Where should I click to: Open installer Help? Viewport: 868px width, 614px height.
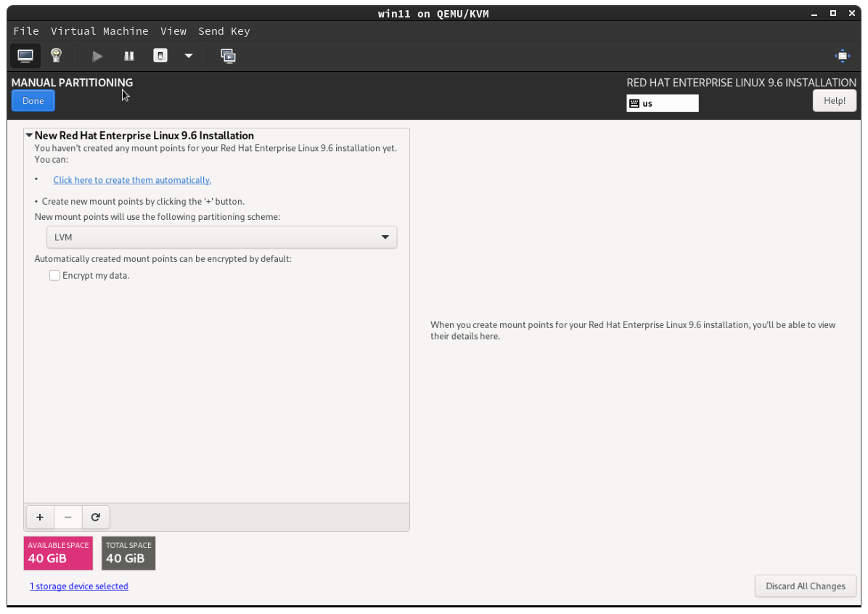[x=834, y=101]
